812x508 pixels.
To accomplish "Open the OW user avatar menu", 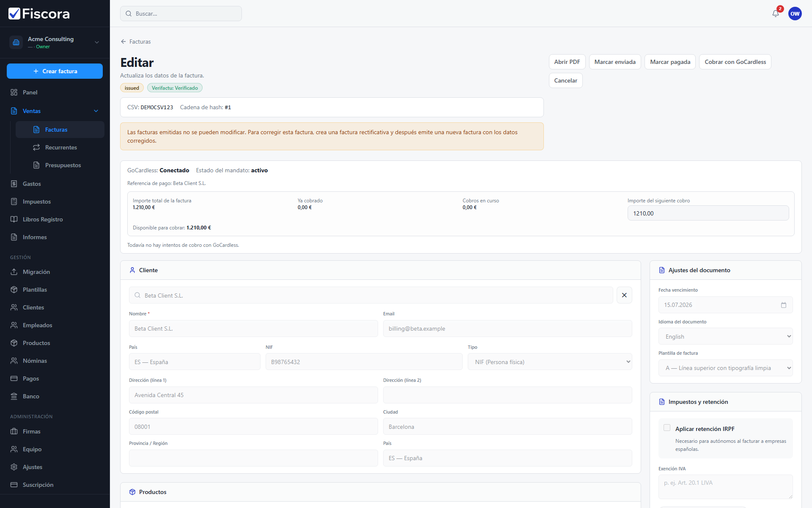I will pos(795,14).
